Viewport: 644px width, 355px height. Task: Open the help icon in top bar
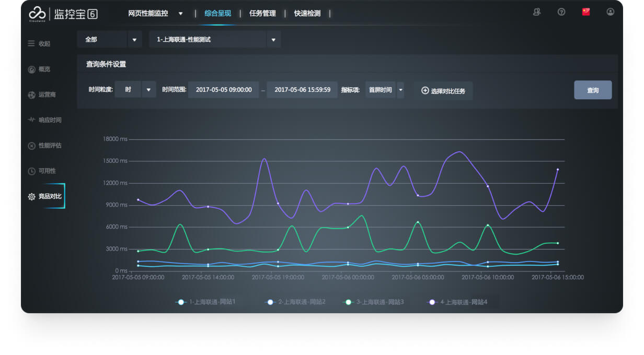pos(561,11)
